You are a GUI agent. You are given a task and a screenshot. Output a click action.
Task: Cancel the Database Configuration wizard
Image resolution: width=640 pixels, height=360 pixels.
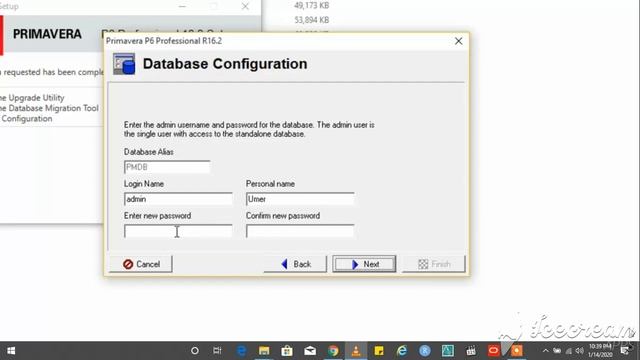click(141, 264)
